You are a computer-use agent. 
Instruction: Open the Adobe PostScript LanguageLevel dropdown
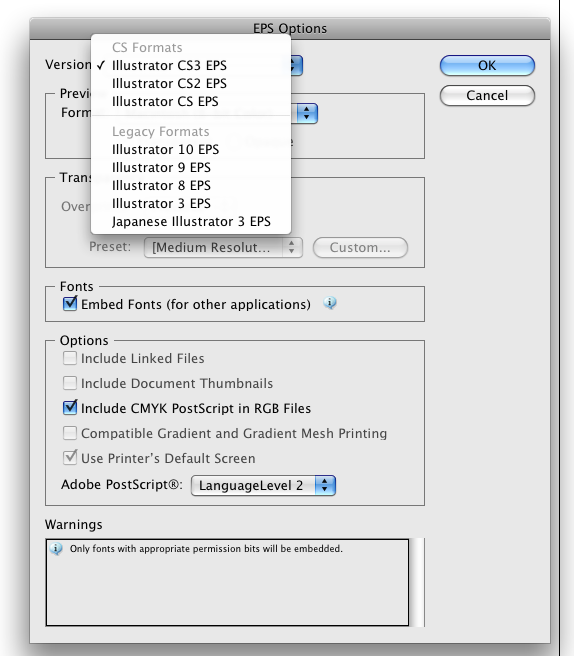coord(263,485)
